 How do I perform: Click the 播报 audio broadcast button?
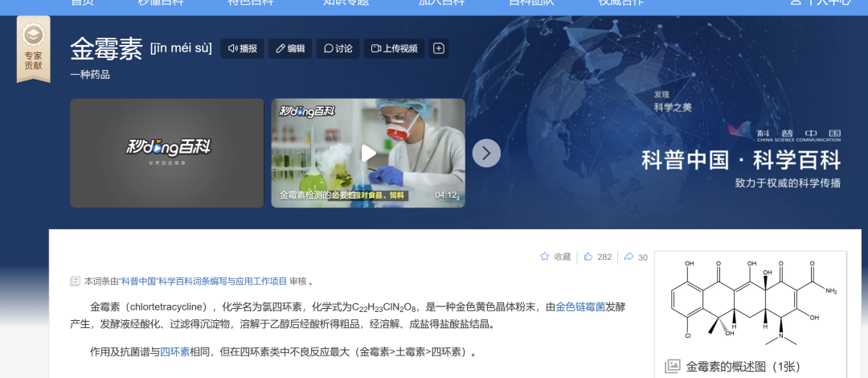pos(243,49)
